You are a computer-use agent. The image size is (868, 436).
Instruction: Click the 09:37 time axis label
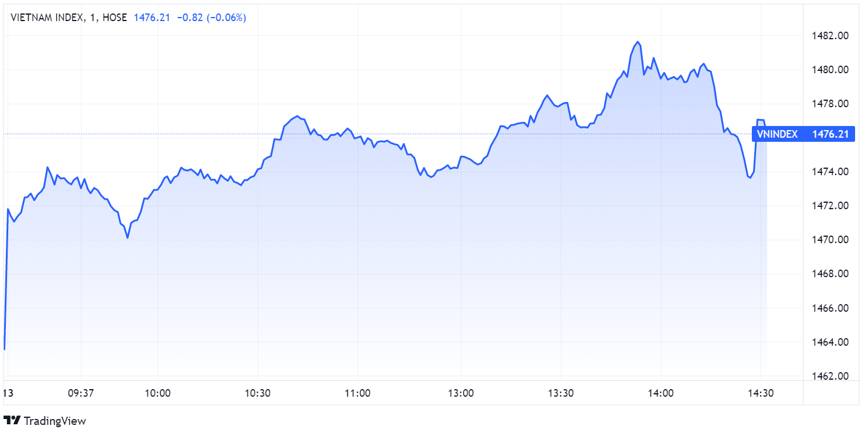point(81,393)
